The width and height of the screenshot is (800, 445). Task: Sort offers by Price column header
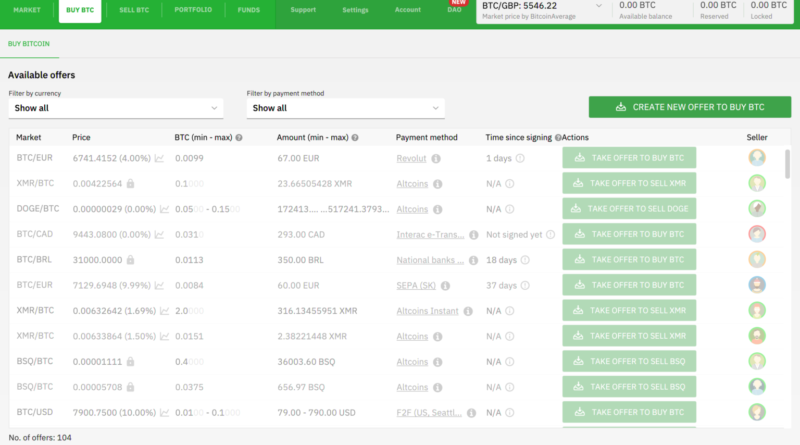pyautogui.click(x=81, y=137)
